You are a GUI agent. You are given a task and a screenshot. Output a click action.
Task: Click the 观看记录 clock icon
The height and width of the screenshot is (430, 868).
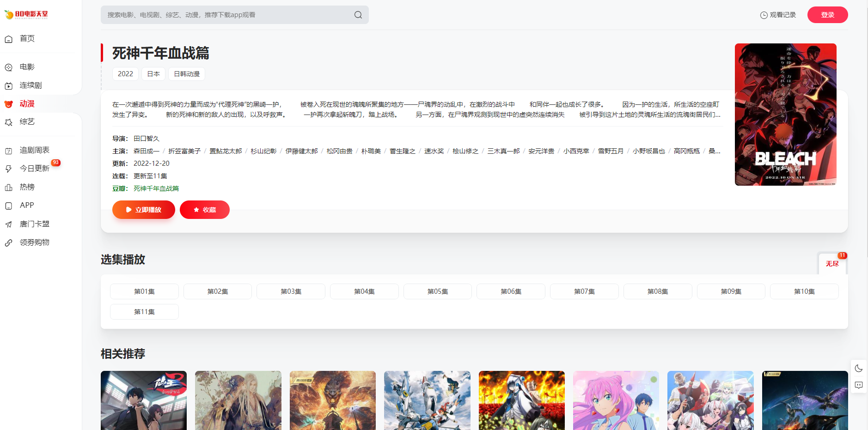[764, 15]
